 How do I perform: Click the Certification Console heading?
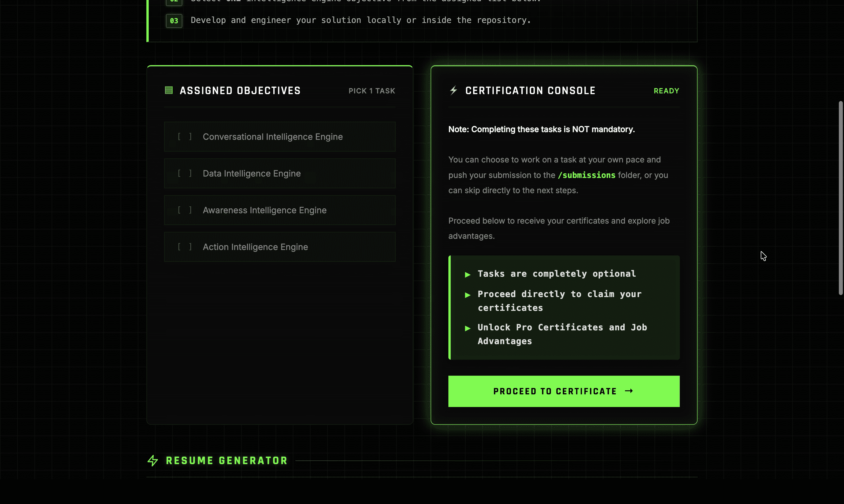pos(530,91)
